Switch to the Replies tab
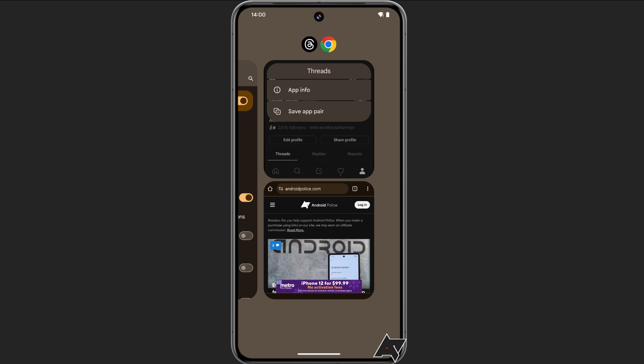The image size is (644, 364). coord(319,154)
